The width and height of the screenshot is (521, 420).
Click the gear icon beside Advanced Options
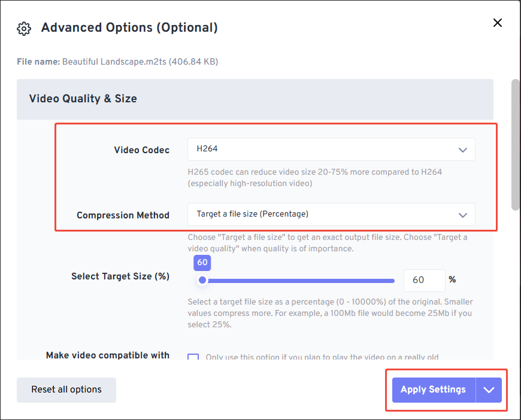24,29
